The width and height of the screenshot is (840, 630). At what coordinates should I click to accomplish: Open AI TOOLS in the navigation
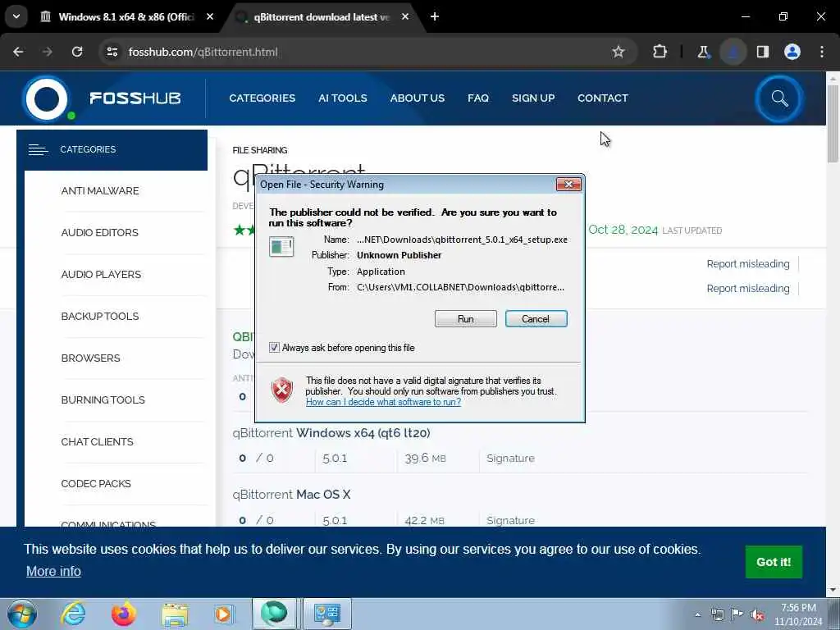(343, 98)
